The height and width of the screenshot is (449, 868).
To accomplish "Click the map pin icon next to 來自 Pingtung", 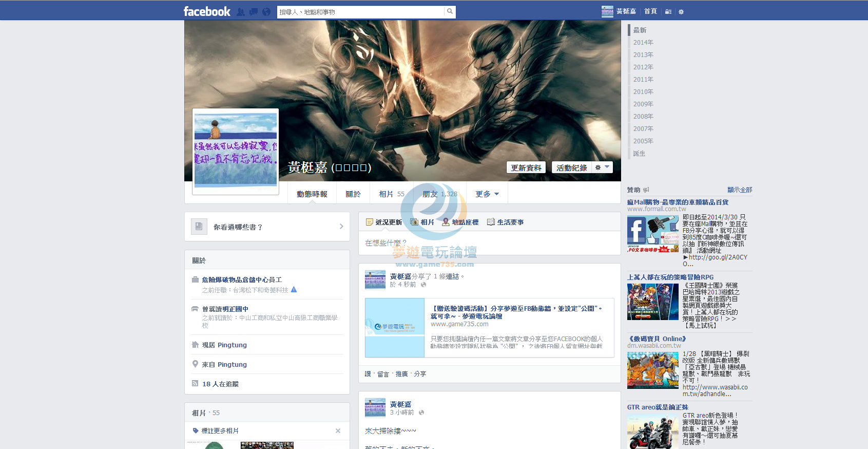I will [195, 364].
